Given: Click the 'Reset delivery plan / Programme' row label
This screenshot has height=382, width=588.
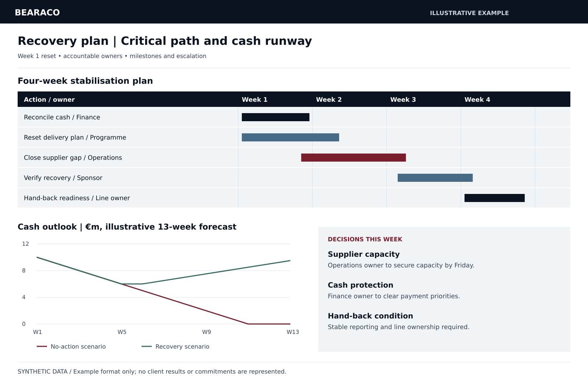Looking at the screenshot, I should click(75, 137).
